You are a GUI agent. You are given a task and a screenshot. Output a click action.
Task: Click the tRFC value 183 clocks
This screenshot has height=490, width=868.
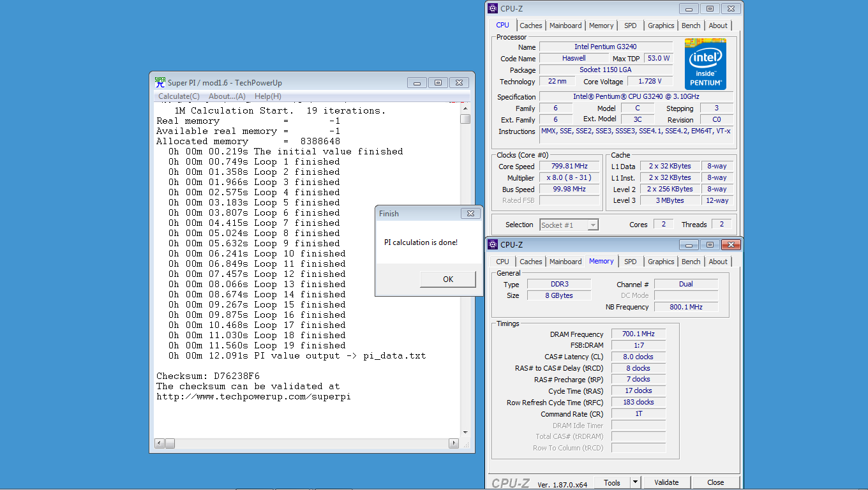pos(638,402)
